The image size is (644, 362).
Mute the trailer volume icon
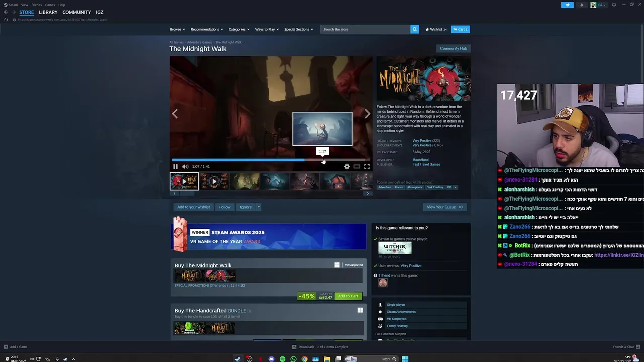185,166
